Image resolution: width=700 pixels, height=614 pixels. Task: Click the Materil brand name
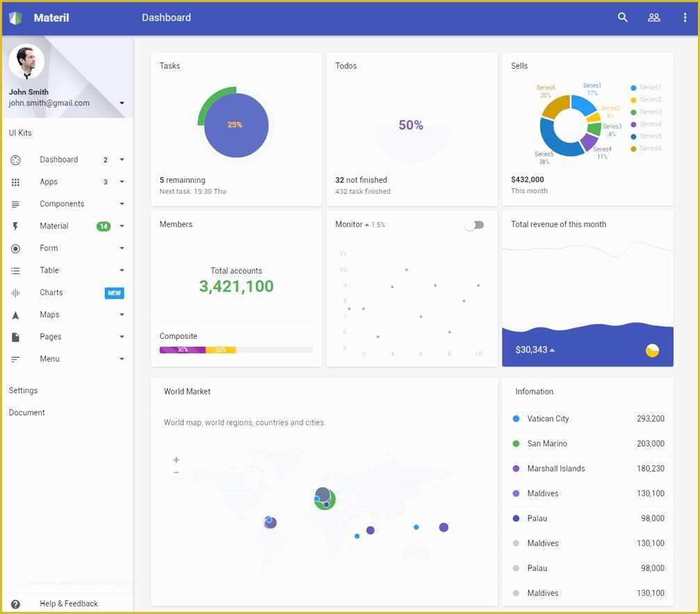tap(51, 18)
